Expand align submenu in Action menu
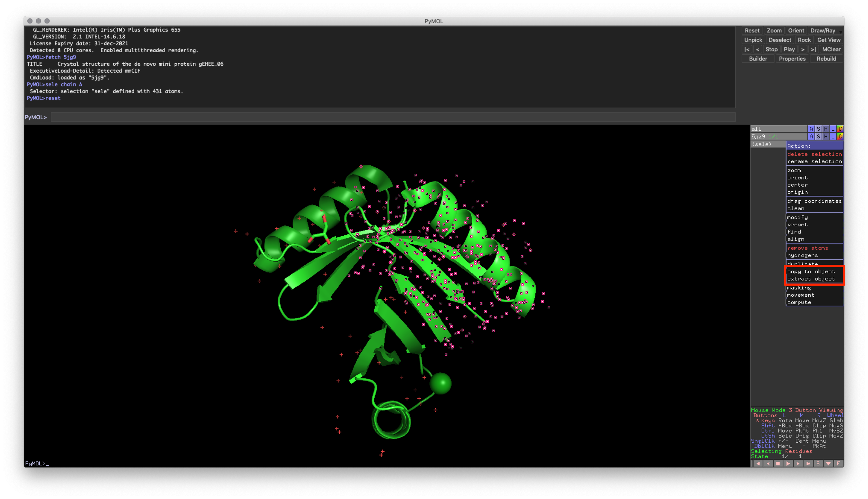The image size is (868, 499). pyautogui.click(x=814, y=239)
